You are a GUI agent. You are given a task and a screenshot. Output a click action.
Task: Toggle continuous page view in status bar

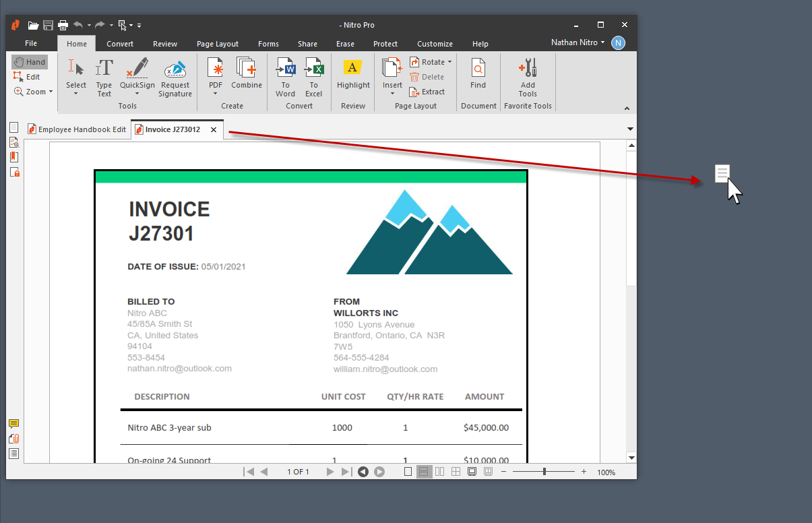[x=424, y=472]
